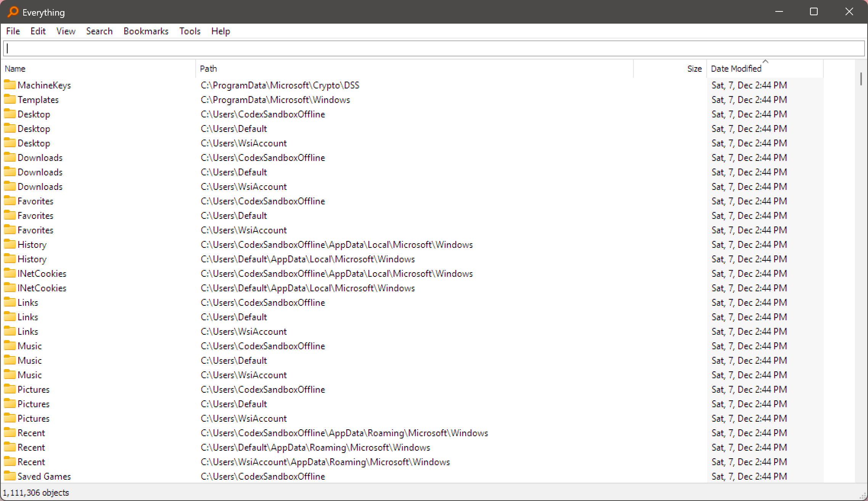Viewport: 868px width, 501px height.
Task: Click folder icon of Links in WsiAccount
Action: (10, 331)
